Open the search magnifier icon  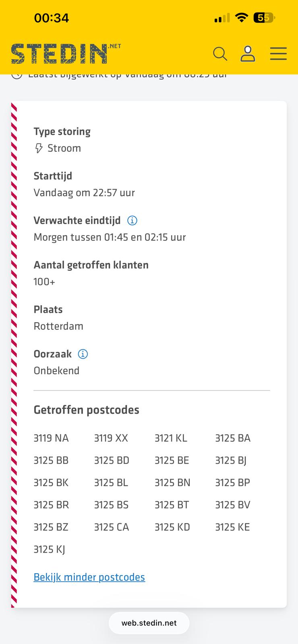point(220,54)
